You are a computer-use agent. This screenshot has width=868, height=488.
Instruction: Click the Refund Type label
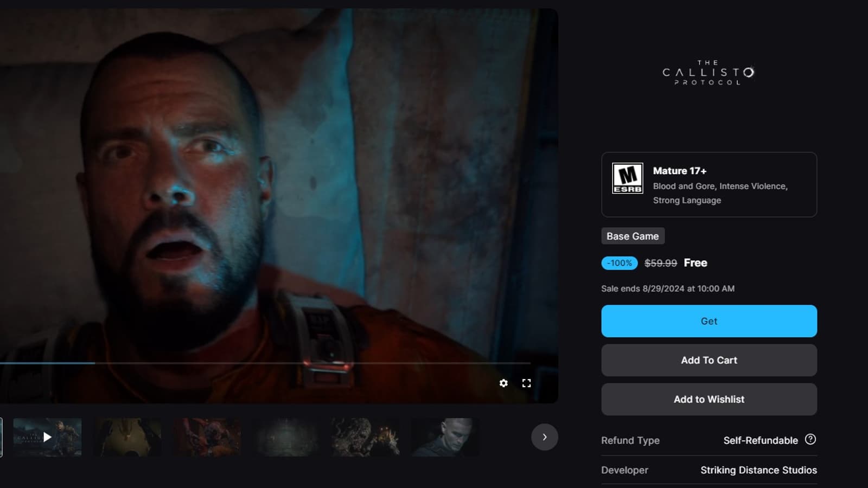click(x=630, y=440)
